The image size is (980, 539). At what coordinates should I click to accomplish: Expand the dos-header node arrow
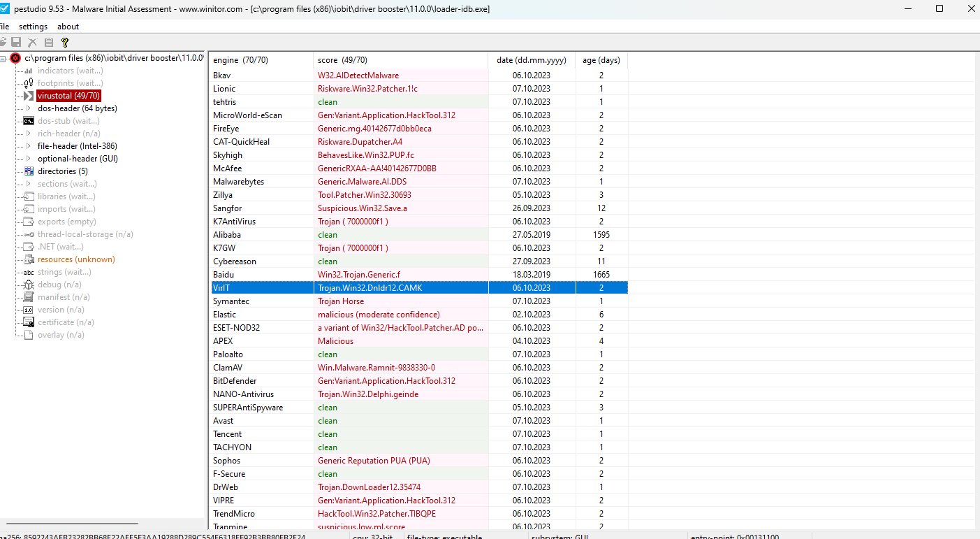28,108
